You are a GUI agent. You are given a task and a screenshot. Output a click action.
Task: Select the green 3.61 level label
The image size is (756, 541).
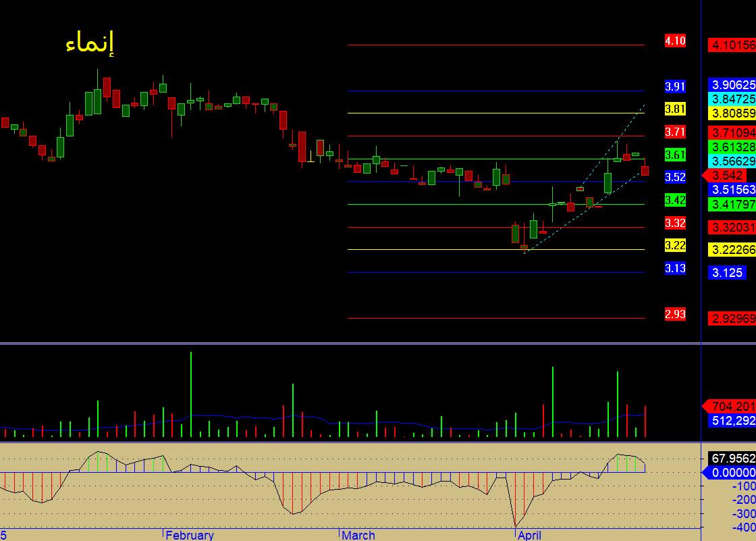click(675, 155)
